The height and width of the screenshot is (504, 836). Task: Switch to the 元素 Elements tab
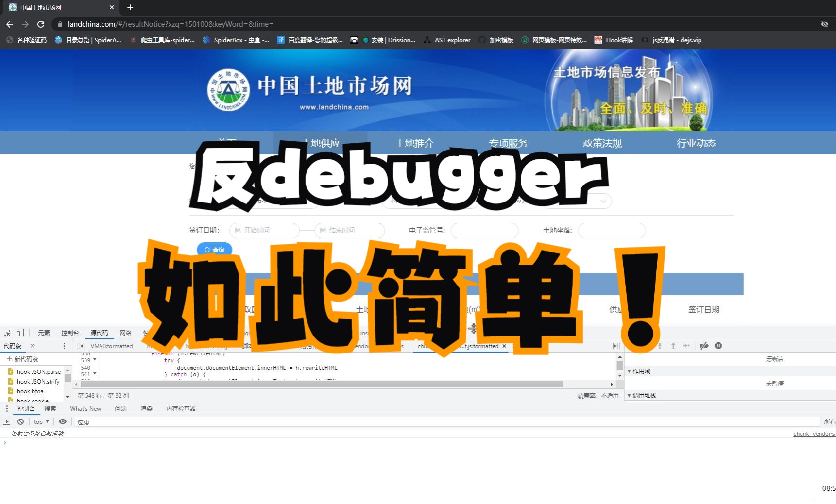click(x=44, y=333)
